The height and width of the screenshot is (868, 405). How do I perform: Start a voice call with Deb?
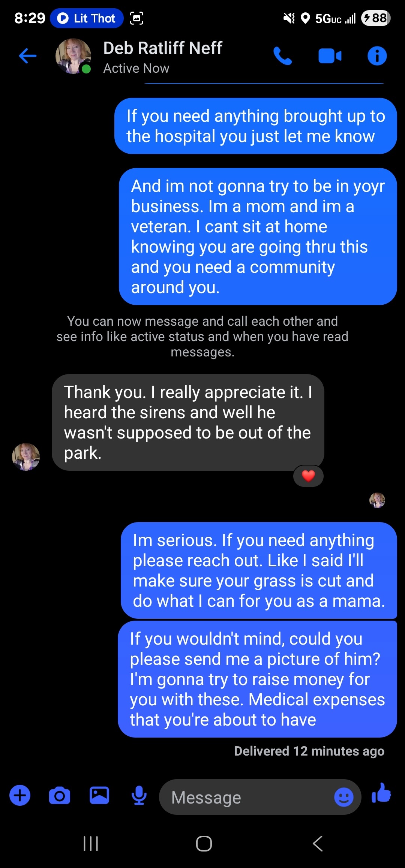click(283, 56)
